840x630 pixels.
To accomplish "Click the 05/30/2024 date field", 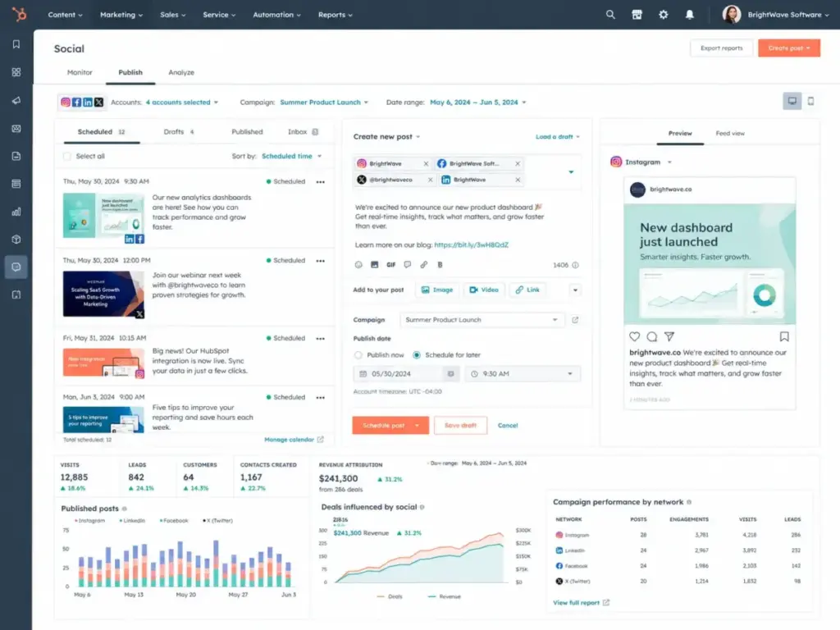I will 405,374.
